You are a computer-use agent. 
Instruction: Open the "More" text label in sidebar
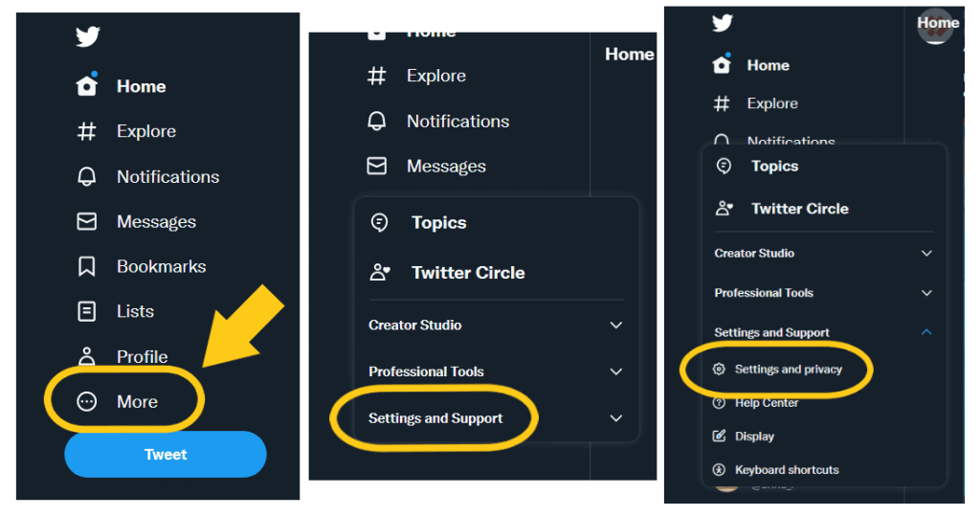(x=137, y=402)
